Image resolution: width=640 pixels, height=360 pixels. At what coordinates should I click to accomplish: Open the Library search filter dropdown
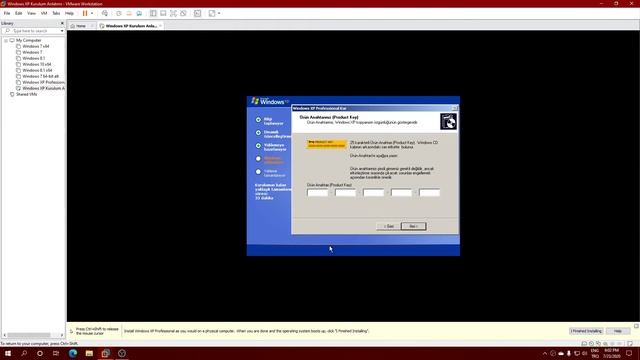point(62,31)
